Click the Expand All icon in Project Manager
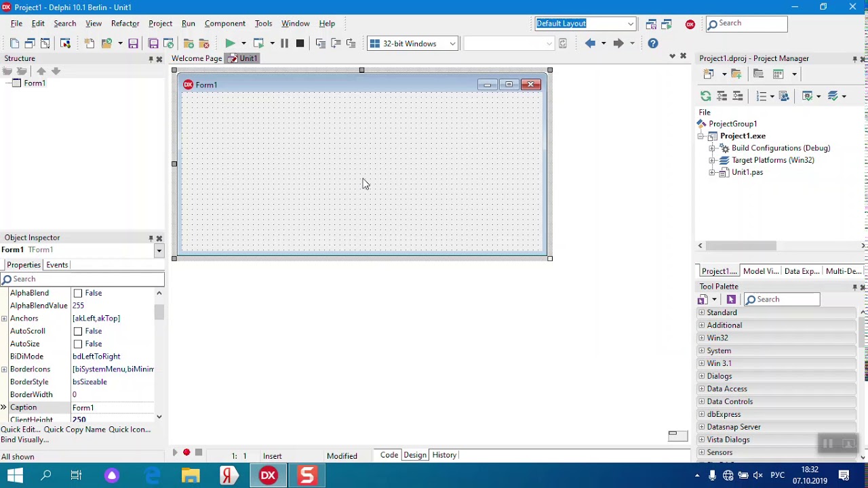Screen dimensions: 868x488 tap(722, 96)
